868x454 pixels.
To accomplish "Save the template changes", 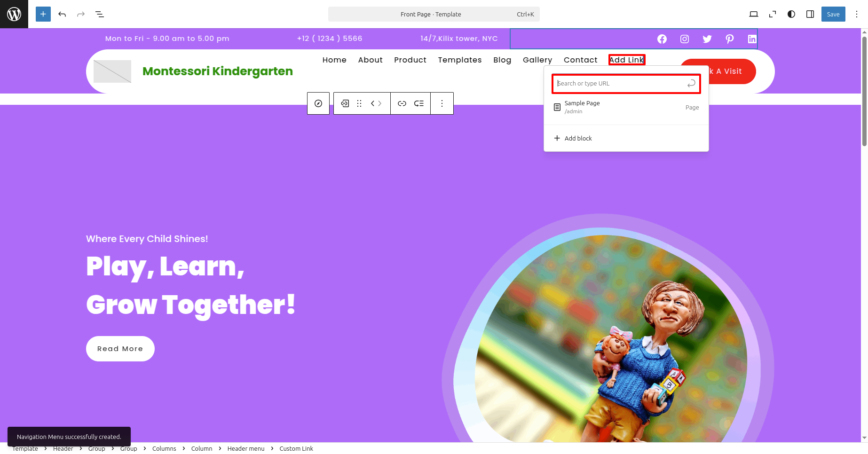I will click(x=833, y=14).
